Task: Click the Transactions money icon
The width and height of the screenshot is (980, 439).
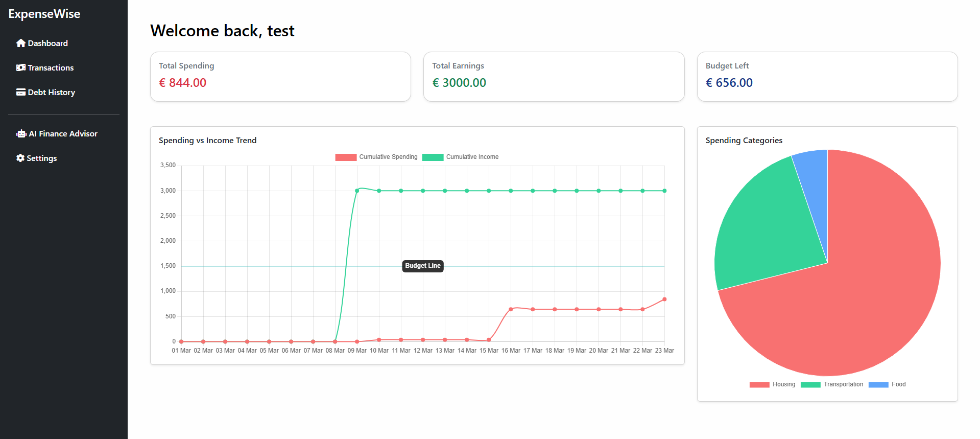Action: pos(20,68)
